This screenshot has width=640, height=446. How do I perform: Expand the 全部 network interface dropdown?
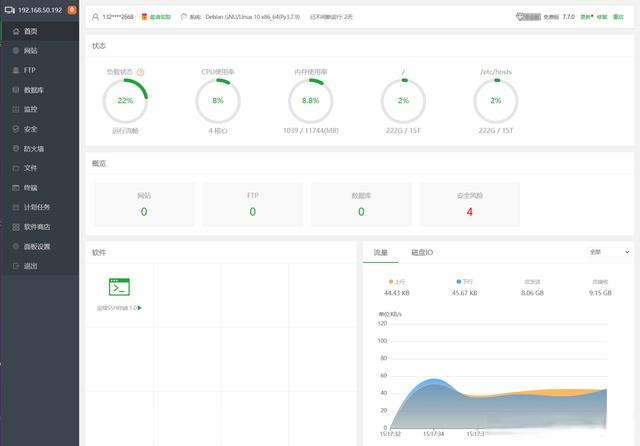pos(609,252)
